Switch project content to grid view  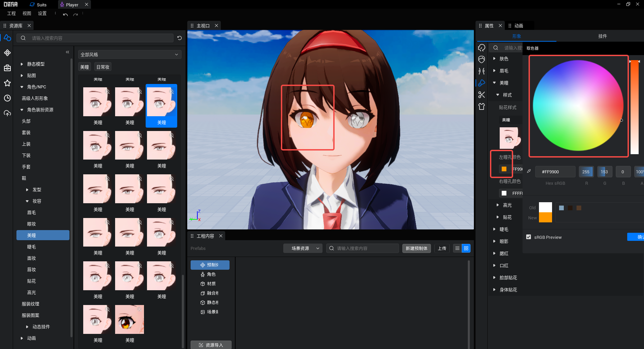tap(466, 248)
